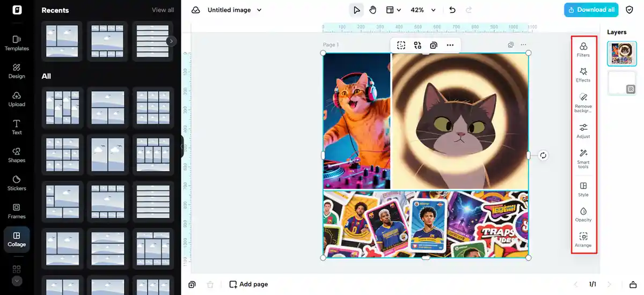Open the shield privacy icon
This screenshot has height=295, width=644.
(x=630, y=10)
